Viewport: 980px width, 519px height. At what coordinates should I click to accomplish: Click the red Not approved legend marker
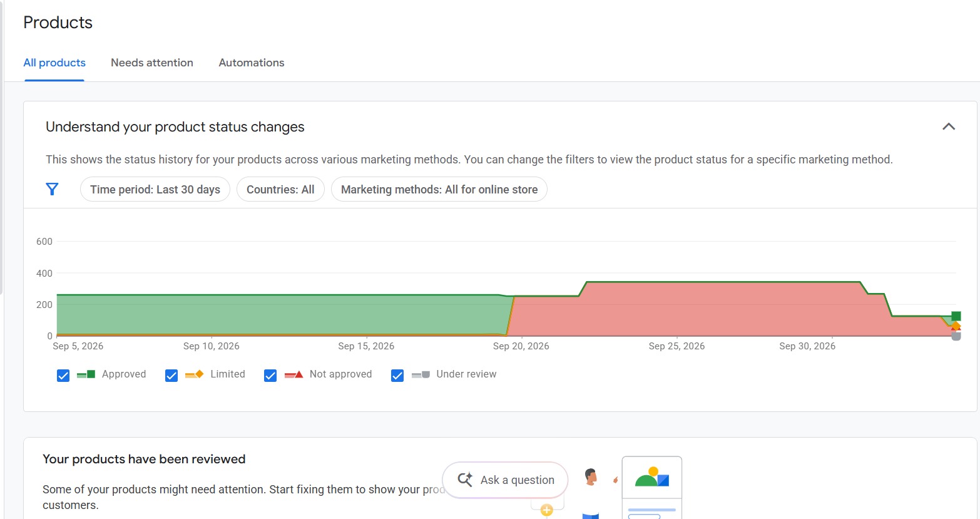tap(293, 374)
